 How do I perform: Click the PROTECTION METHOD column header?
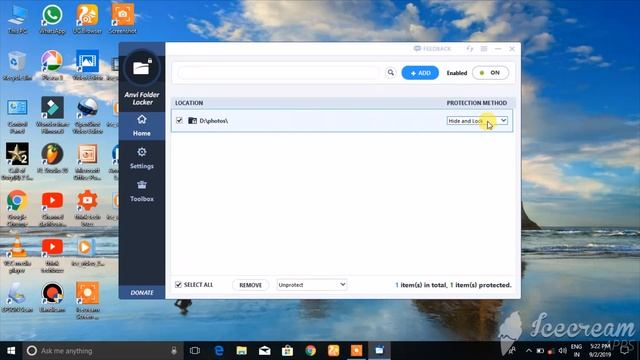[477, 103]
